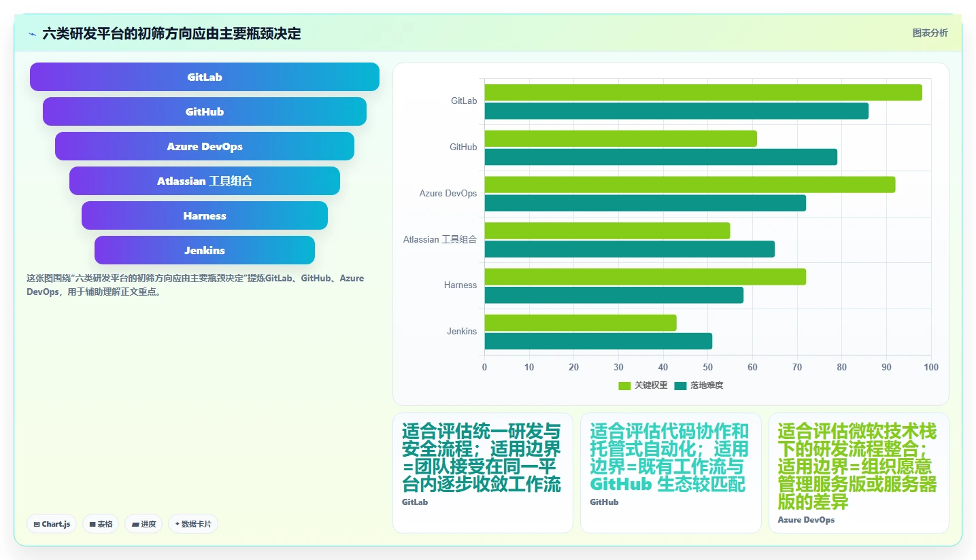Click the Jenkins y-axis label

[x=462, y=332]
